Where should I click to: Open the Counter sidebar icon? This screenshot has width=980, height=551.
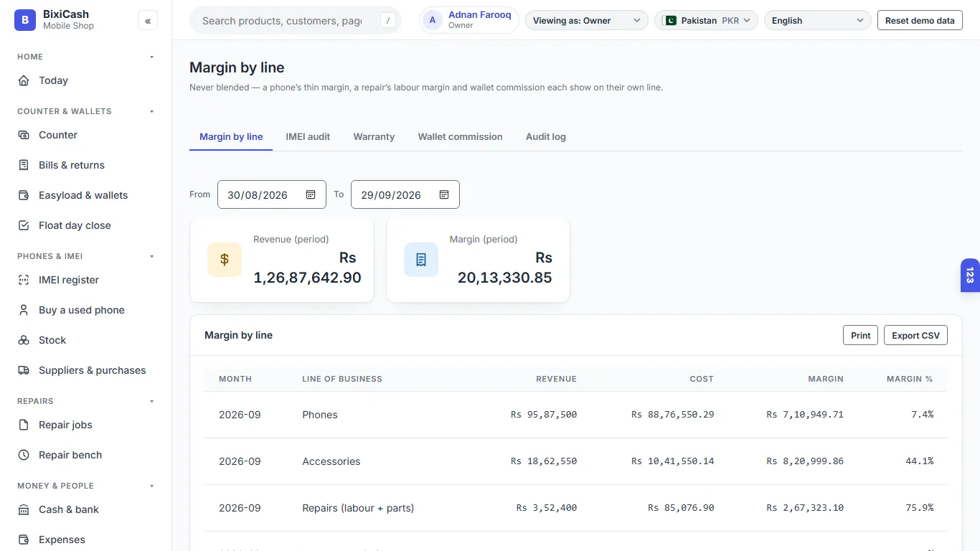pyautogui.click(x=24, y=135)
